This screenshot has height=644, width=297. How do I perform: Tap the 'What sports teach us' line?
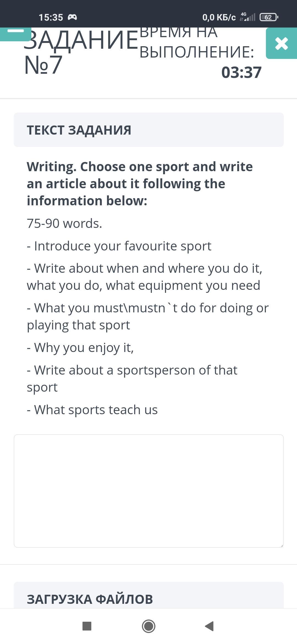[92, 410]
